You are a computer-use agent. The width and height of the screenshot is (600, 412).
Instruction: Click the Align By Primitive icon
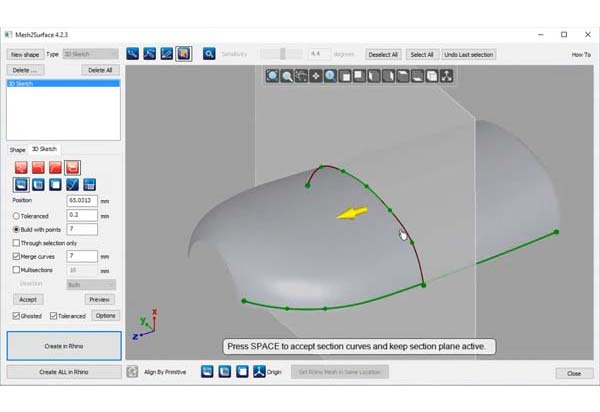132,372
